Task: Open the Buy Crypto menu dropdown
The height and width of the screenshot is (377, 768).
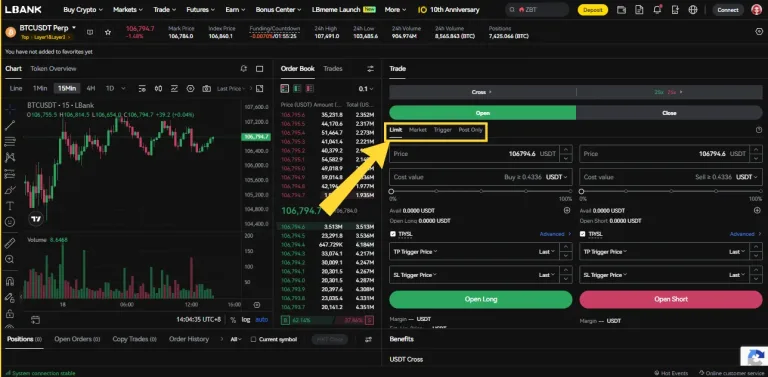Action: [x=83, y=10]
